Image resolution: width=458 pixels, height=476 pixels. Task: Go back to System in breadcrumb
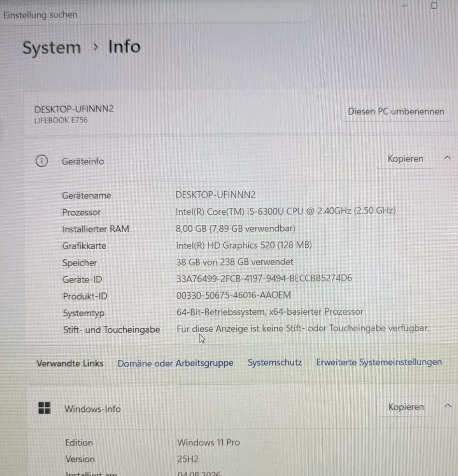pos(52,48)
